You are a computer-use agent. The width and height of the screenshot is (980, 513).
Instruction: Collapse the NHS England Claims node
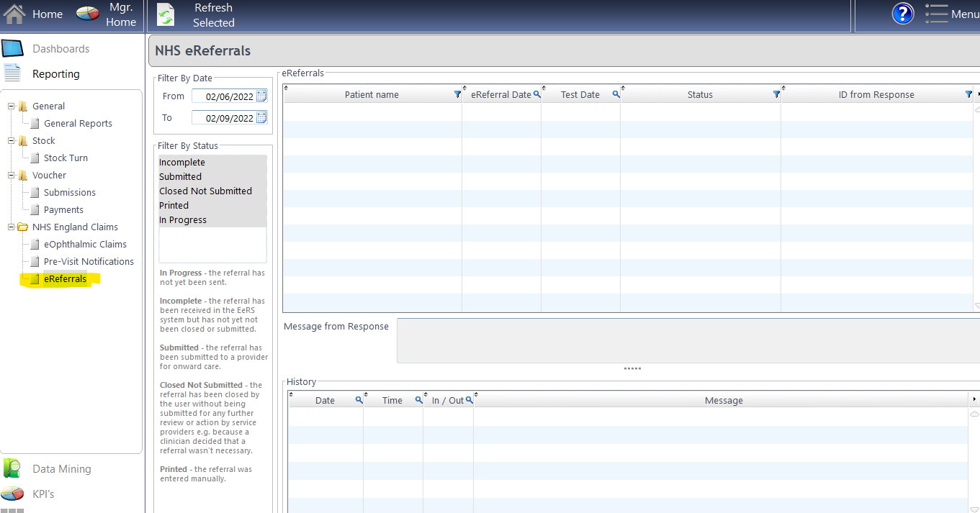point(11,227)
